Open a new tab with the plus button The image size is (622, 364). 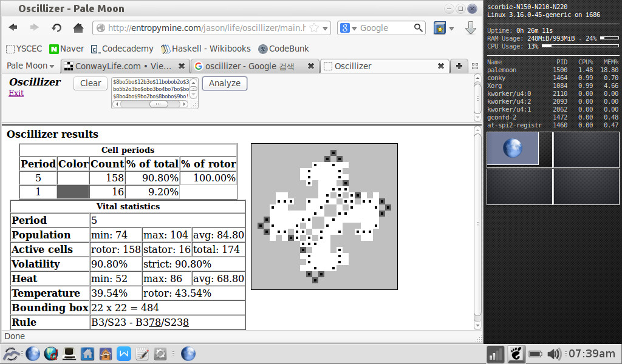pos(459,66)
